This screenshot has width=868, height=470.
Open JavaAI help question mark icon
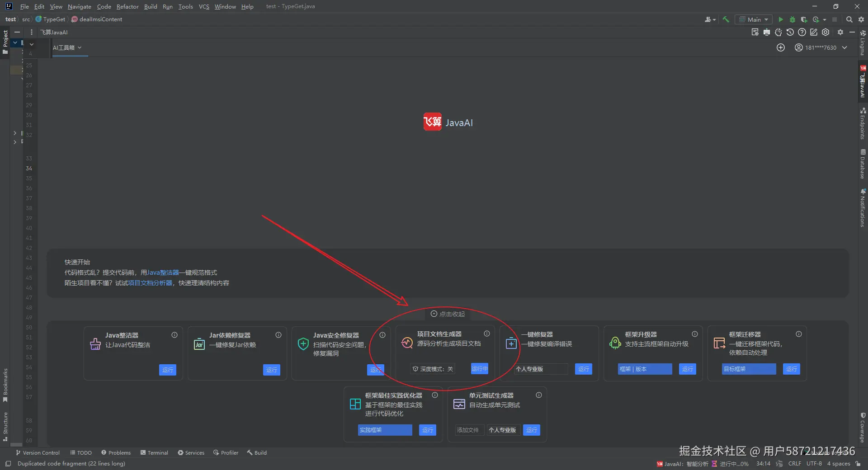click(802, 32)
